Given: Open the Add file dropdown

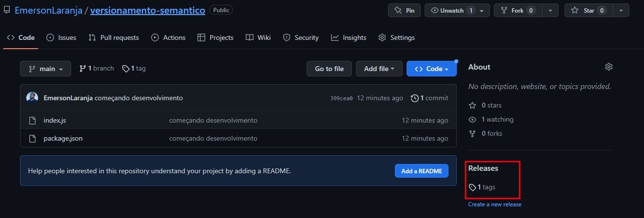Looking at the screenshot, I should [379, 69].
